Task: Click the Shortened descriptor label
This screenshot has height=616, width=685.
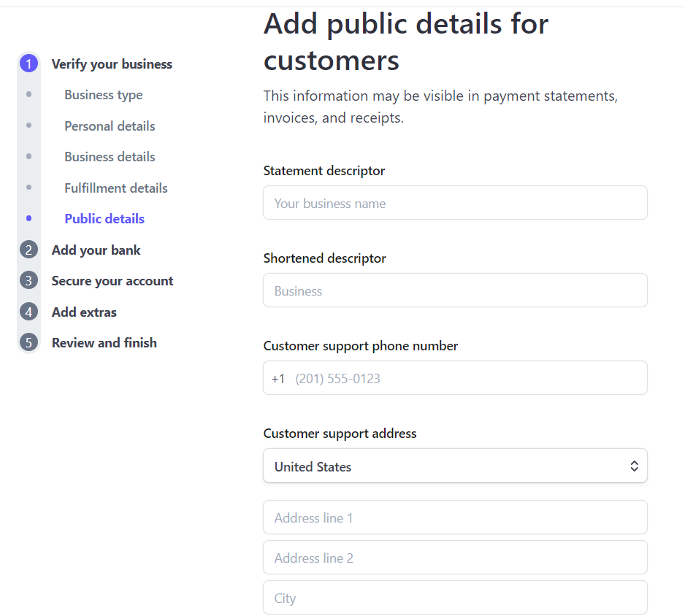Action: [324, 258]
